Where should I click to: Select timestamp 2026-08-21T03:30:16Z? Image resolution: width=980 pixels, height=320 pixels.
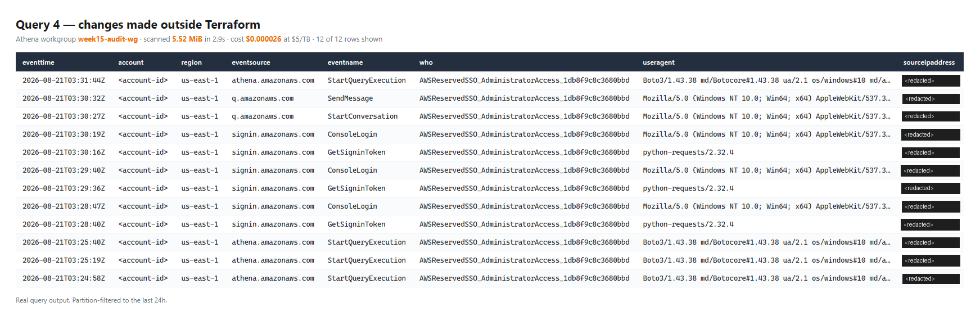pyautogui.click(x=64, y=152)
